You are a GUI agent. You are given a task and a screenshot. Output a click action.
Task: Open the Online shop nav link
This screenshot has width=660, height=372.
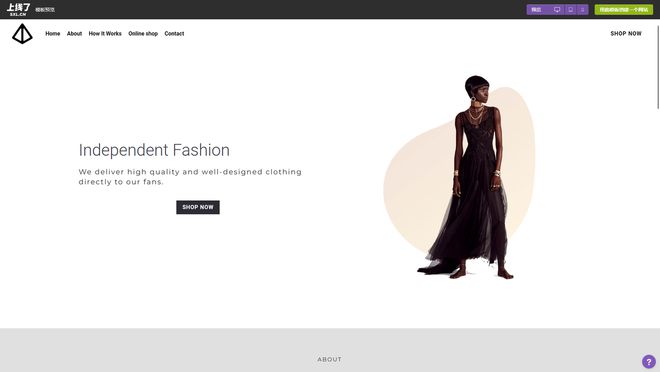pyautogui.click(x=143, y=34)
